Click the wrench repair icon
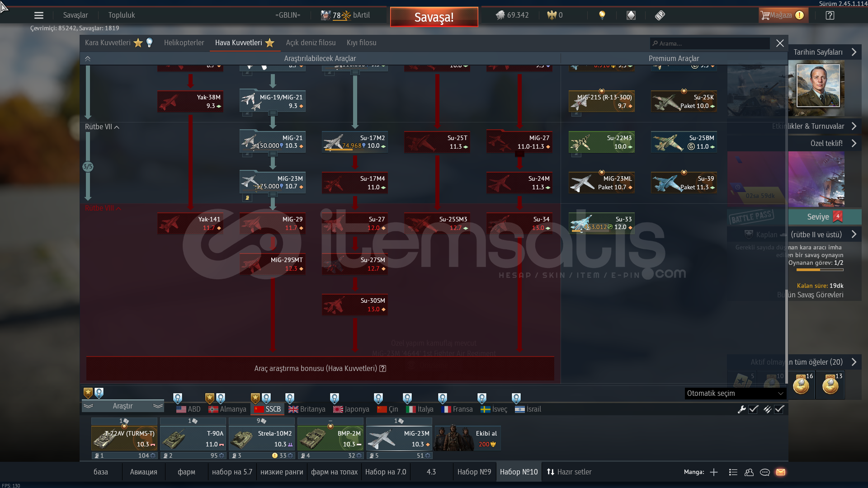868x488 pixels. pos(741,409)
